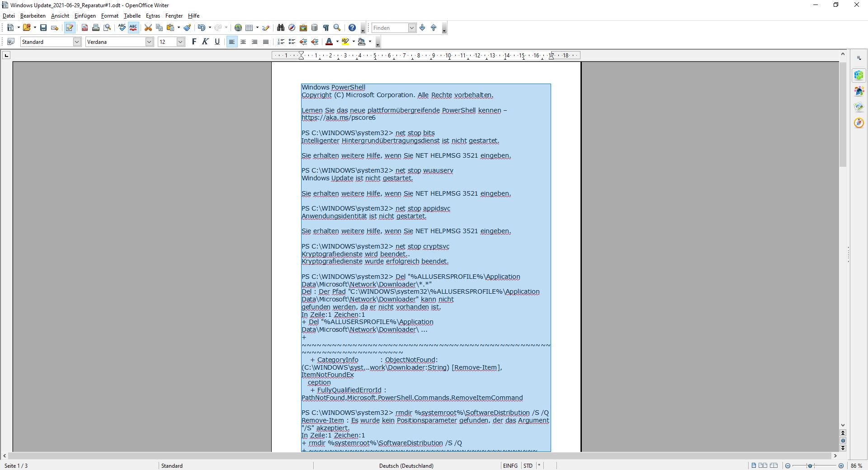
Task: Expand the font size dropdown
Action: (x=180, y=42)
